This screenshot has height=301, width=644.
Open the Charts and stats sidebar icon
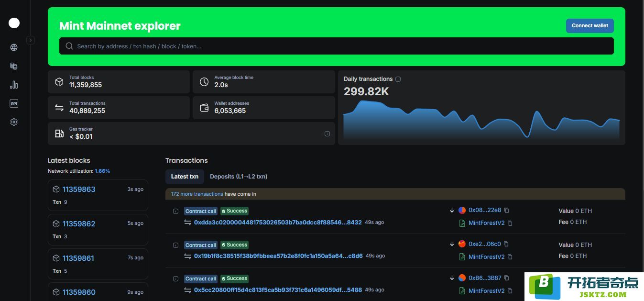click(14, 85)
